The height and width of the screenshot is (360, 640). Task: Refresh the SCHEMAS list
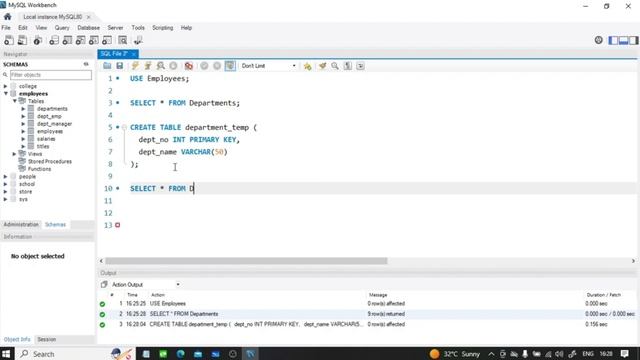point(86,64)
